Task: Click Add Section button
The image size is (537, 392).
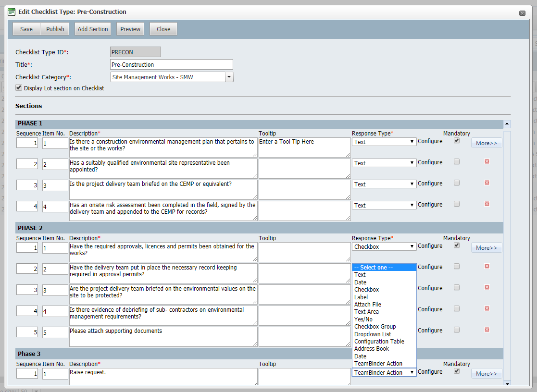Action: pyautogui.click(x=93, y=29)
